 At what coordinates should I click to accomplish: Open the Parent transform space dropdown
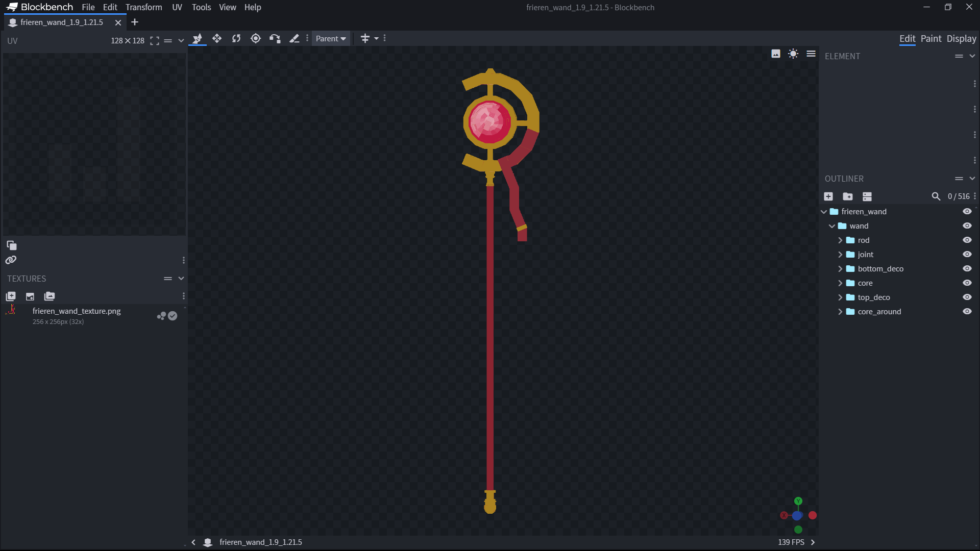(331, 39)
